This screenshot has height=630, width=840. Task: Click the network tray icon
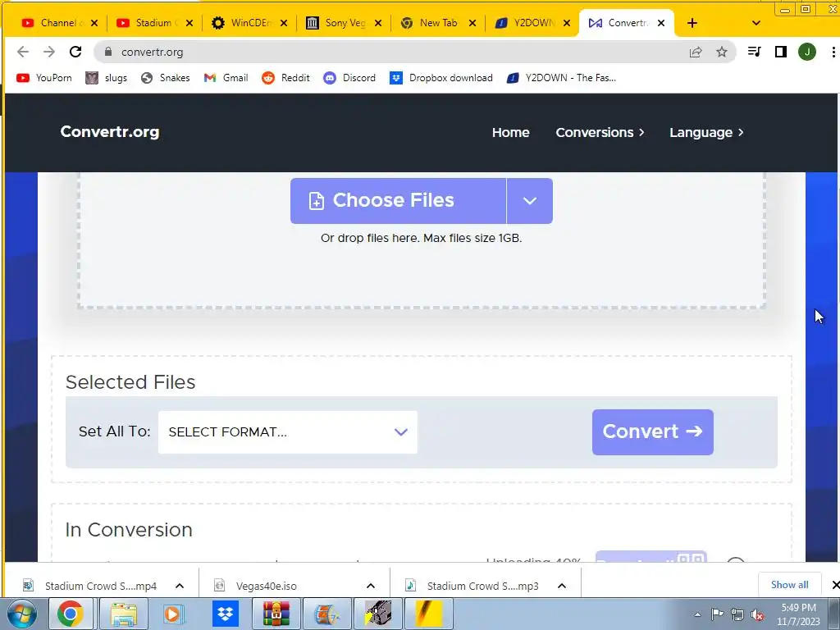(x=737, y=614)
